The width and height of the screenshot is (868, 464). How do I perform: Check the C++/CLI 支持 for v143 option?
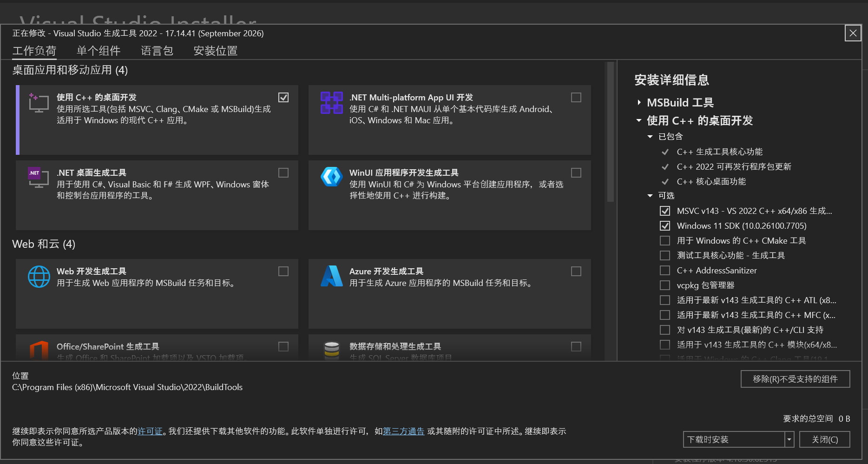(665, 330)
